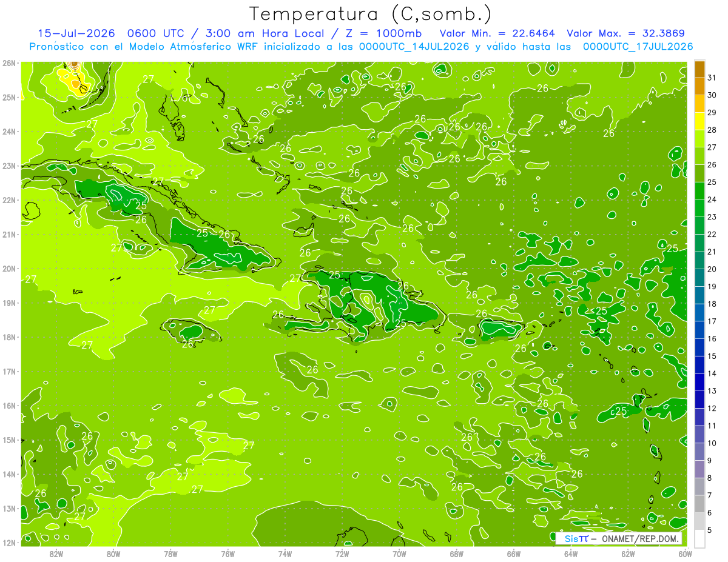
Task: Click the longitude axis label "70W"
Action: [x=399, y=554]
